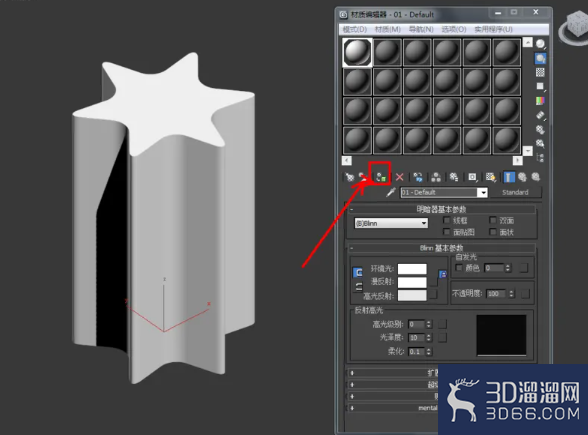Image resolution: width=588 pixels, height=435 pixels.
Task: Click sample slots scroll-right arrow
Action: (x=518, y=160)
